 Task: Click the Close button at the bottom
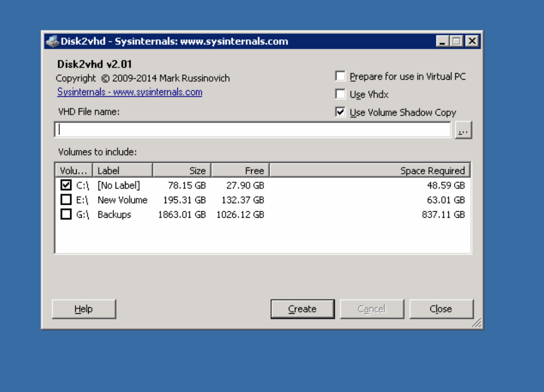pyautogui.click(x=441, y=309)
